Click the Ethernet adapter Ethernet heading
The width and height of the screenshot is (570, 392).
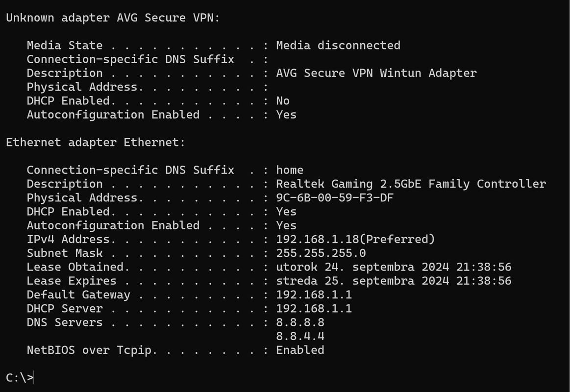pyautogui.click(x=96, y=142)
